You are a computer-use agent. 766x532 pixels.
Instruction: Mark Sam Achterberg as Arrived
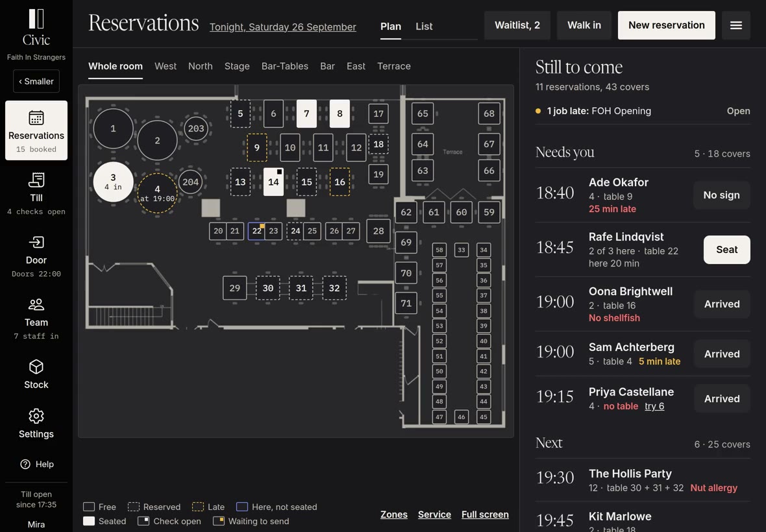[722, 354]
